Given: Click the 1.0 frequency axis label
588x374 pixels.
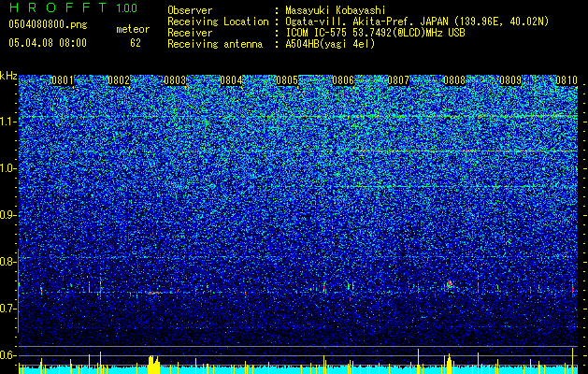Looking at the screenshot, I should [7, 168].
